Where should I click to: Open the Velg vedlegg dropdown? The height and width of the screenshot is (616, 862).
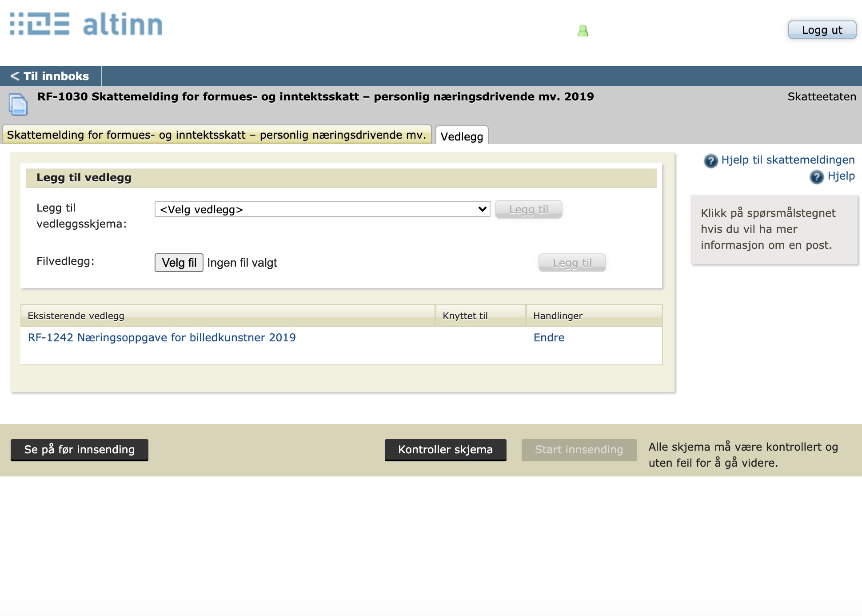click(322, 209)
